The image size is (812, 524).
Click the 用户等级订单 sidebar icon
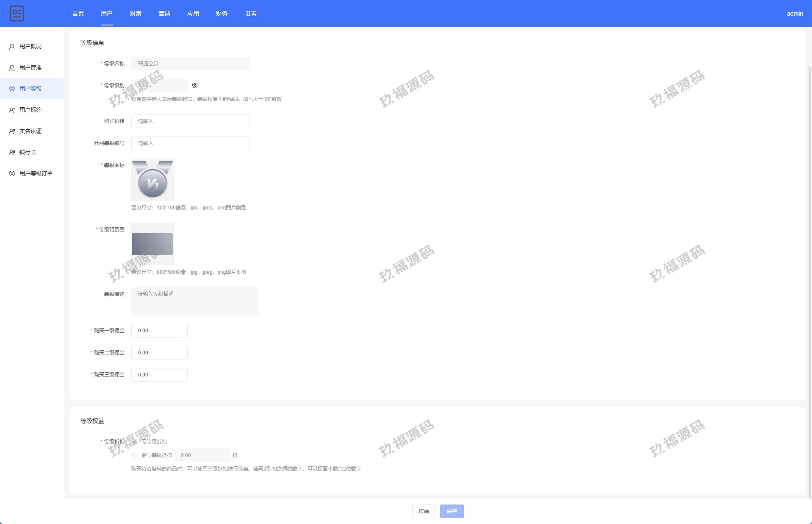(x=12, y=174)
